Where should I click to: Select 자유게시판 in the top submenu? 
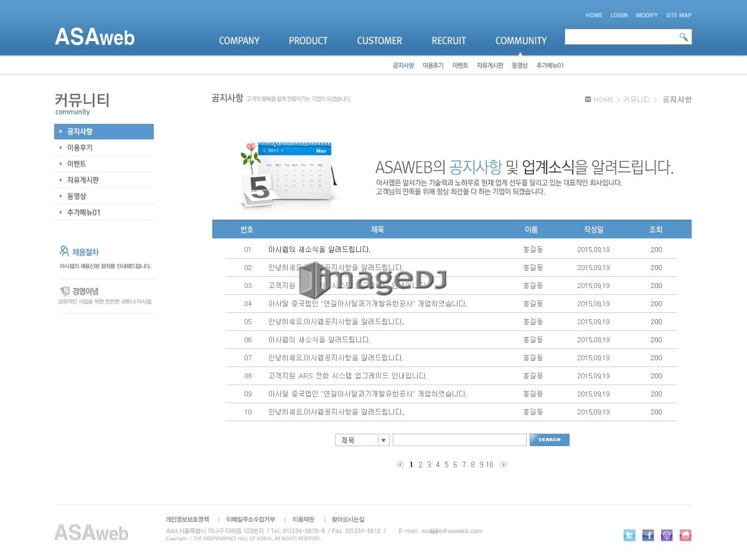coord(490,65)
